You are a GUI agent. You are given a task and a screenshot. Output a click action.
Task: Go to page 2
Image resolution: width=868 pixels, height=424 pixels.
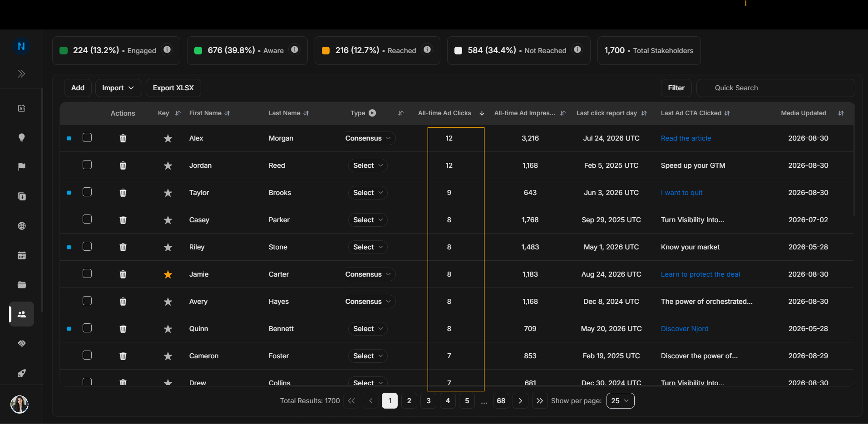click(x=409, y=401)
